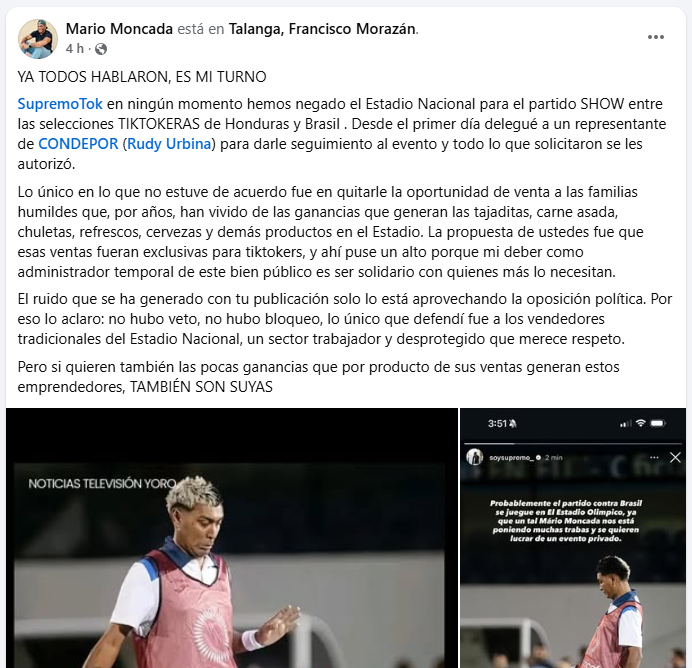This screenshot has width=692, height=668.
Task: Click Mario Moncada's profile picture
Action: coord(38,39)
